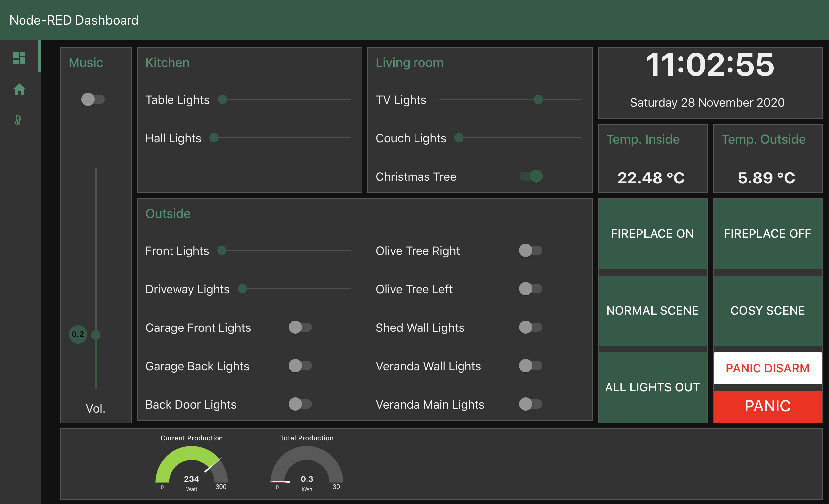Image resolution: width=829 pixels, height=504 pixels.
Task: Enable the Olive Tree Right switch
Action: 530,250
